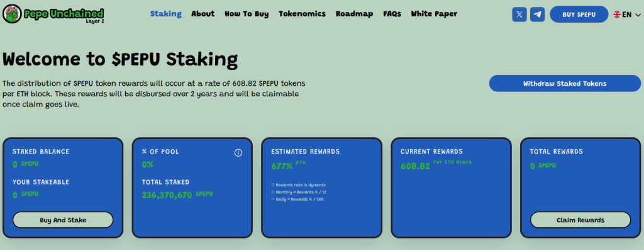Click the 'Per ETH Block' text
Image resolution: width=644 pixels, height=250 pixels.
click(x=452, y=162)
